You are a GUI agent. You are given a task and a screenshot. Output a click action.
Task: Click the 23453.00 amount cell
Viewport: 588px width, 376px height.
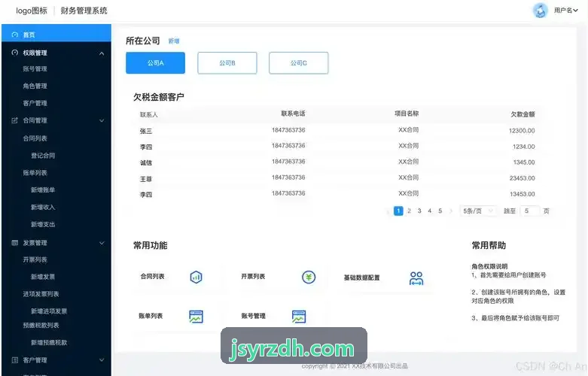click(x=522, y=178)
